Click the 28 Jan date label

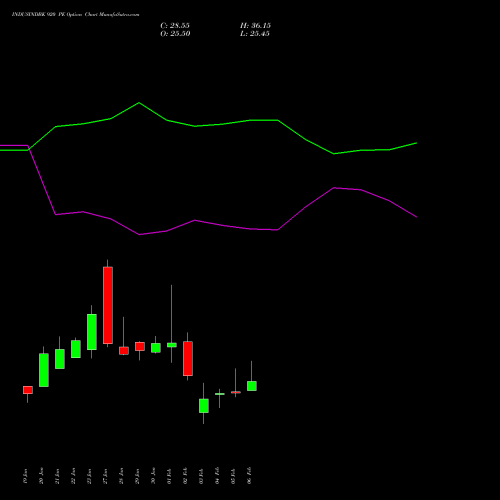tap(122, 476)
